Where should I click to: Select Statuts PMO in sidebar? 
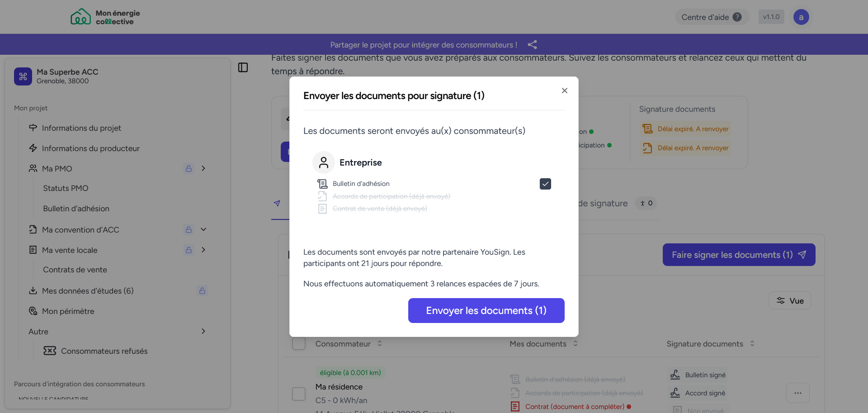[x=66, y=188]
